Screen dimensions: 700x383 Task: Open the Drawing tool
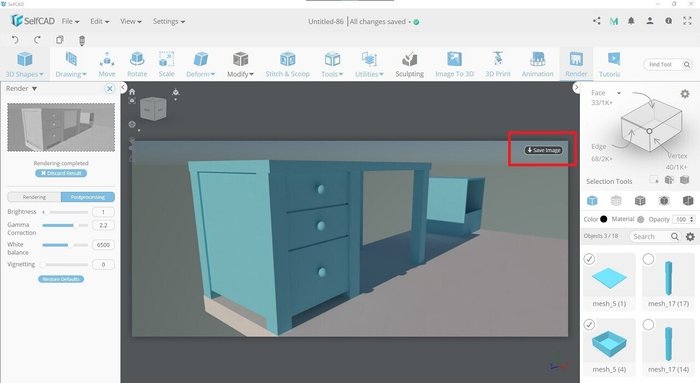click(71, 65)
